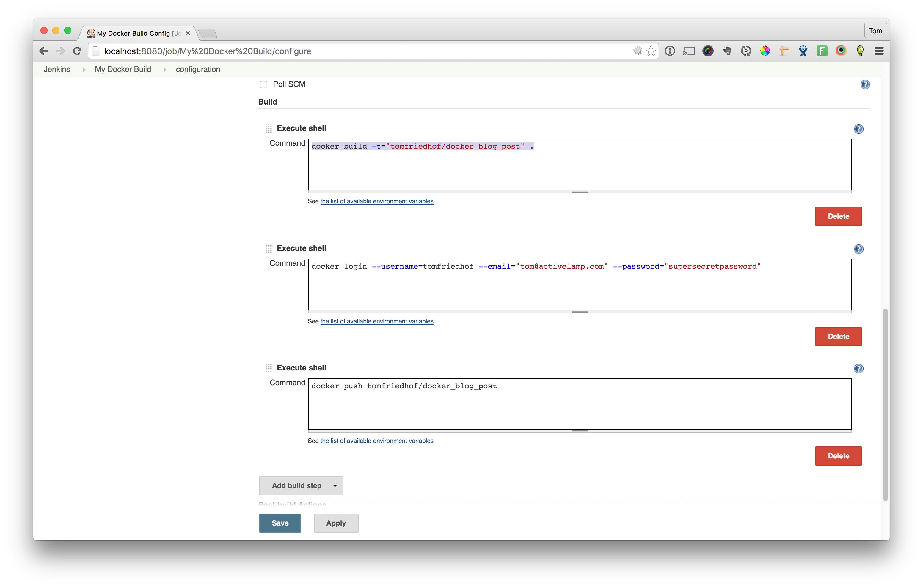This screenshot has height=588, width=923.
Task: Grab drag handle of first Execute shell
Action: pos(269,128)
